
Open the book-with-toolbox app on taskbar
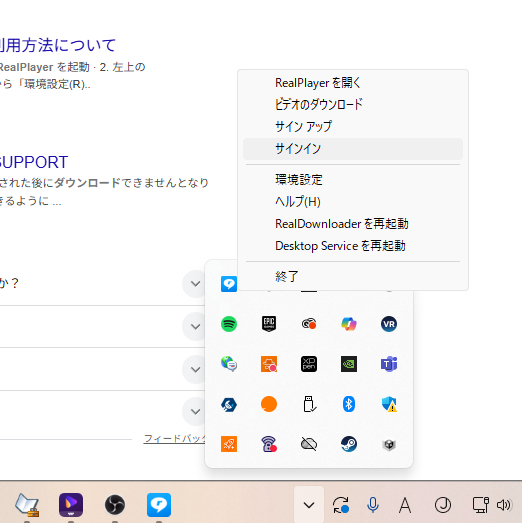[27, 505]
